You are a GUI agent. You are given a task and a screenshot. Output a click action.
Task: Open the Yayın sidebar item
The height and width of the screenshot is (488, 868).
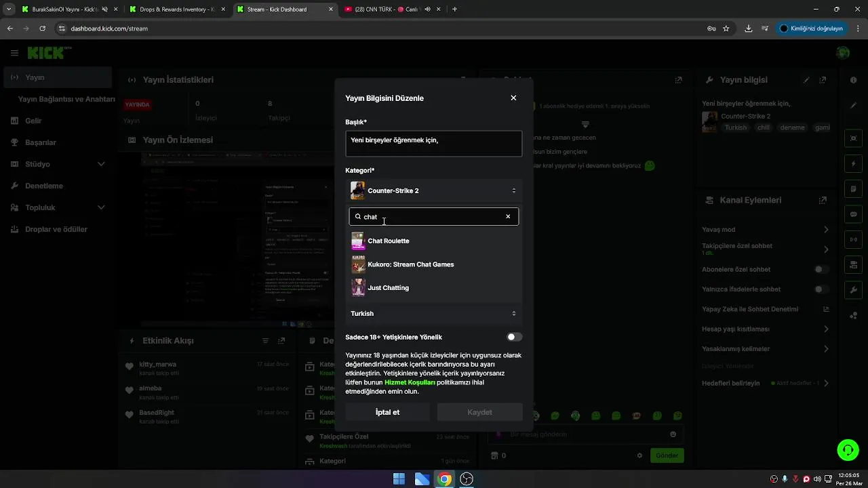pyautogui.click(x=56, y=77)
